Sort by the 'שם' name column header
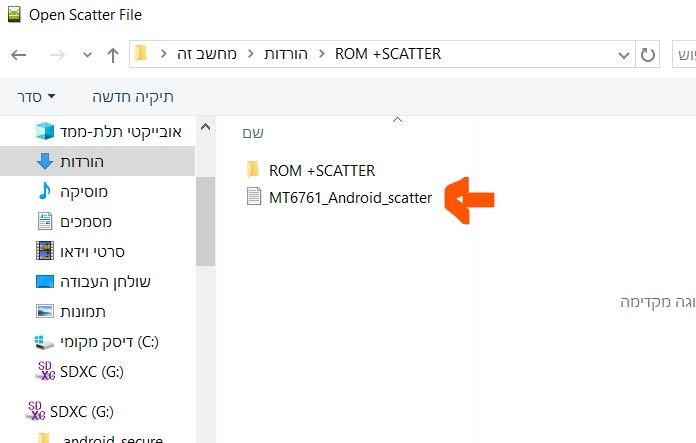Image resolution: width=696 pixels, height=443 pixels. coord(253,133)
